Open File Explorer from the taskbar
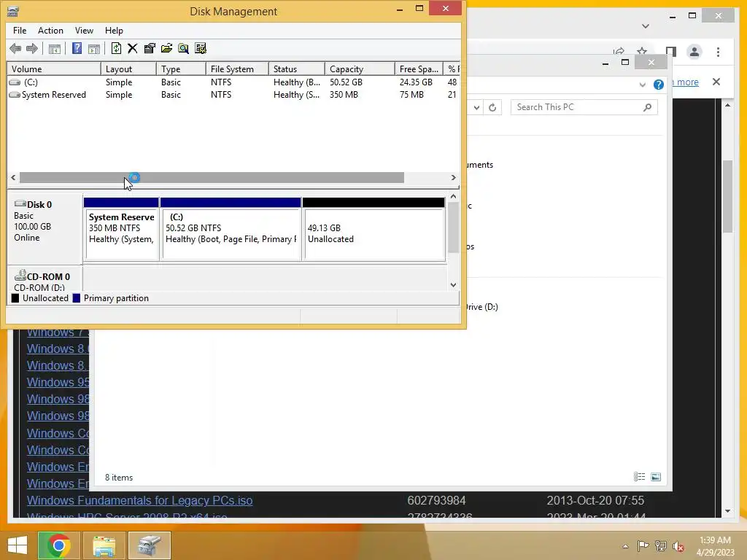The image size is (747, 560). (x=104, y=545)
